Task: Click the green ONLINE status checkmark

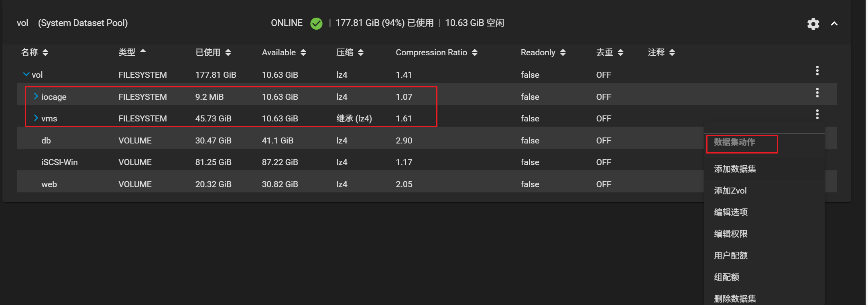Action: pos(316,24)
